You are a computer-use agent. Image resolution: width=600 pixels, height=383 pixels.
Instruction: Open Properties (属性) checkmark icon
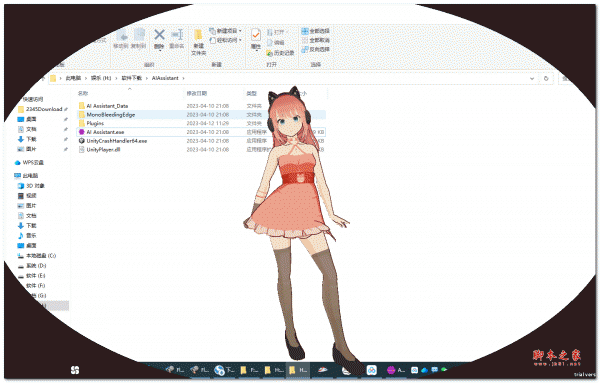[256, 35]
